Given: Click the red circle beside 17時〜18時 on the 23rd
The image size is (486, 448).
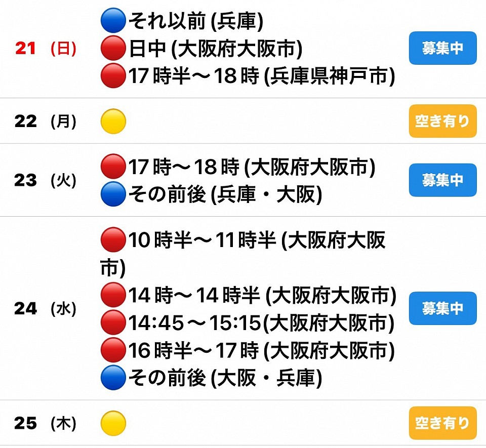Looking at the screenshot, I should pyautogui.click(x=113, y=167).
